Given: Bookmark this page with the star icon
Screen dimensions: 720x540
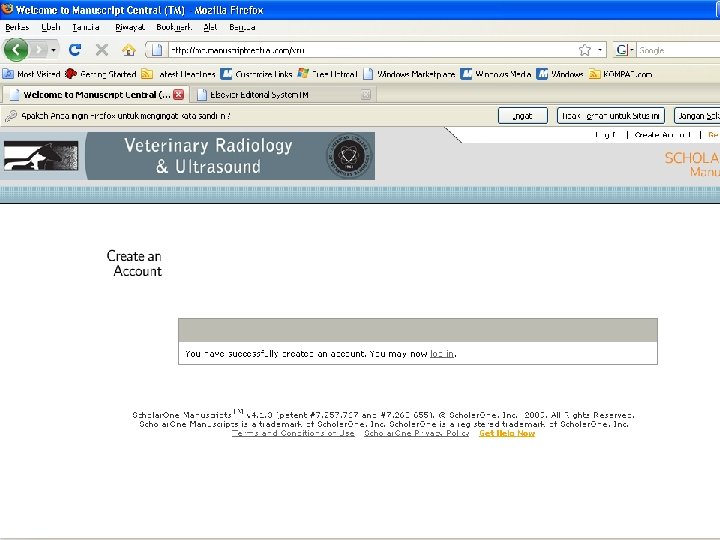Looking at the screenshot, I should coord(585,50).
